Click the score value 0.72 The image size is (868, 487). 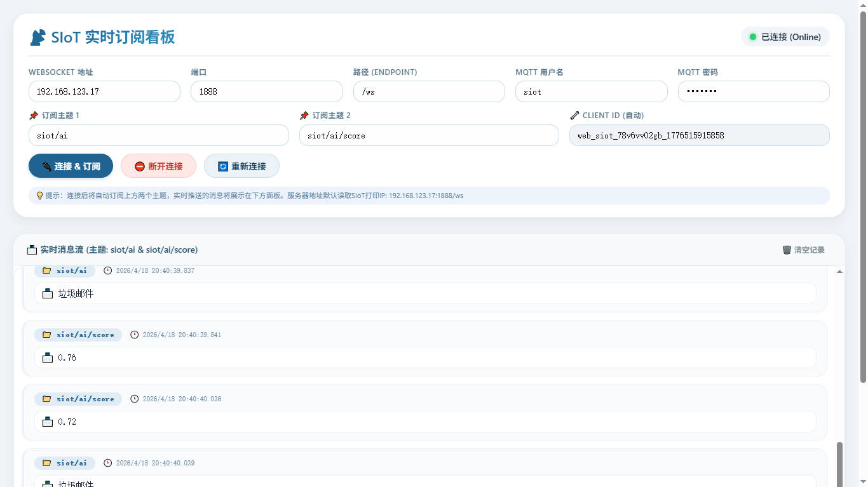pos(67,422)
